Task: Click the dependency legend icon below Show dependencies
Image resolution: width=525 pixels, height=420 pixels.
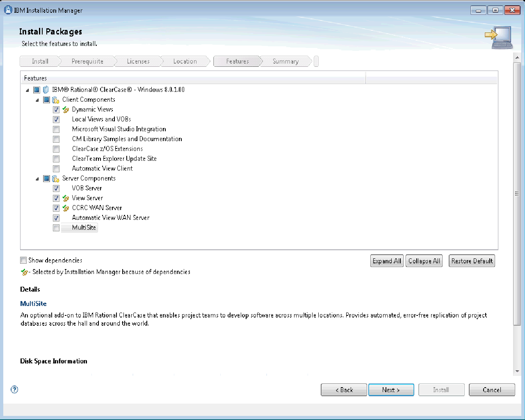Action: [x=24, y=272]
